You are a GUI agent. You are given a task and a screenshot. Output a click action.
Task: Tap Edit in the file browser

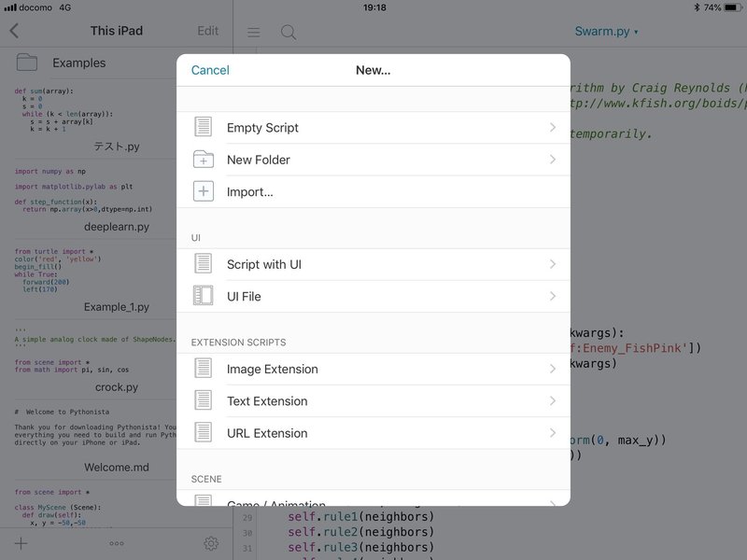[207, 31]
